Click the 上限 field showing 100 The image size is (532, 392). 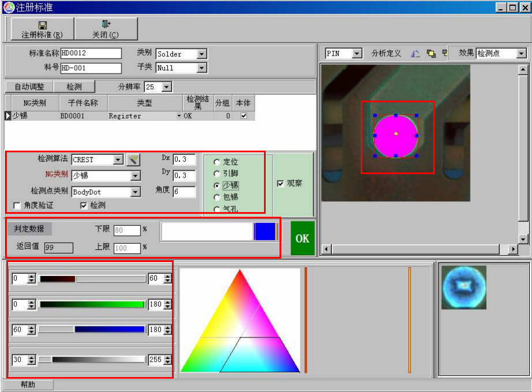pos(127,248)
